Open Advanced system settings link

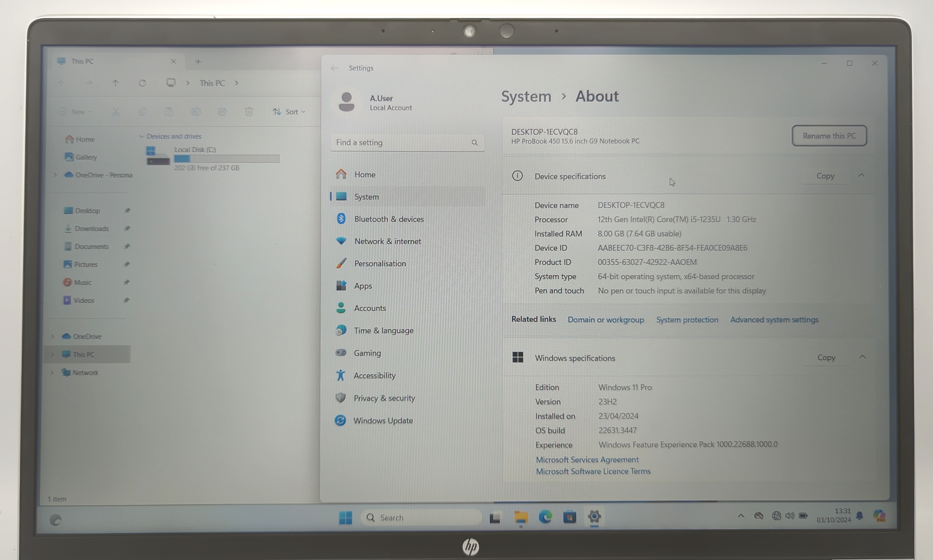pyautogui.click(x=774, y=320)
